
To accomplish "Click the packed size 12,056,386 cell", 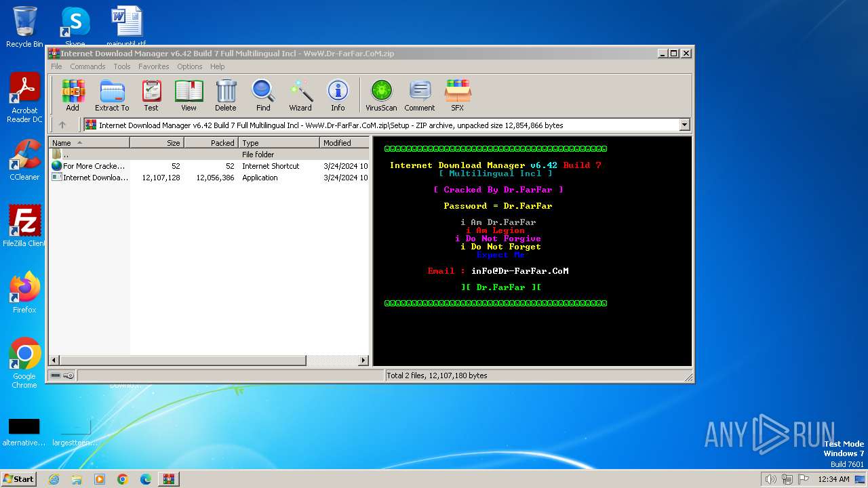I will click(x=215, y=178).
